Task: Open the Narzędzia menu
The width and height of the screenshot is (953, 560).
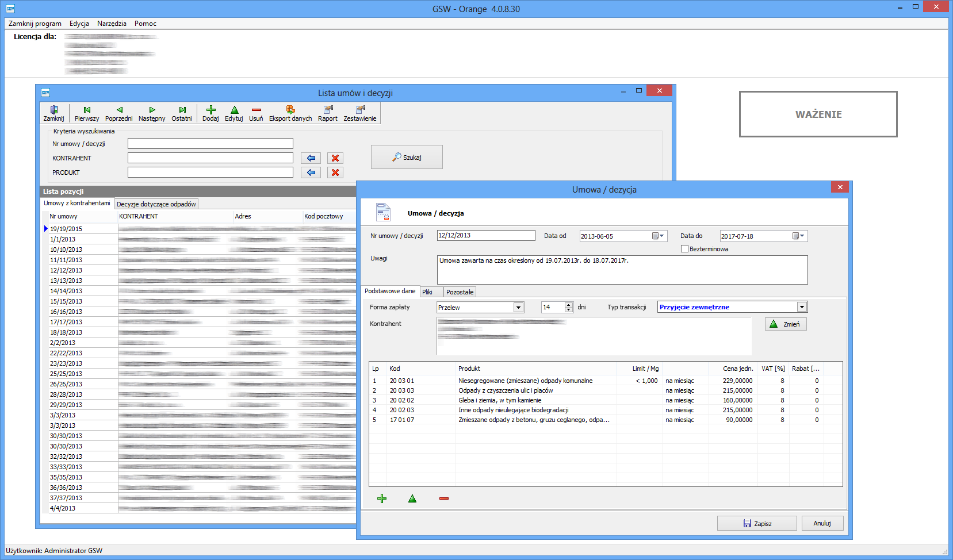Action: pos(112,24)
